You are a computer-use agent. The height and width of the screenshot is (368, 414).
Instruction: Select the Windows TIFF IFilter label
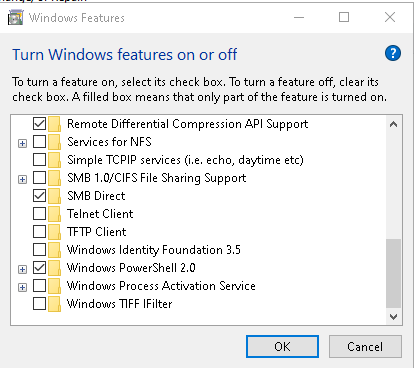(119, 304)
